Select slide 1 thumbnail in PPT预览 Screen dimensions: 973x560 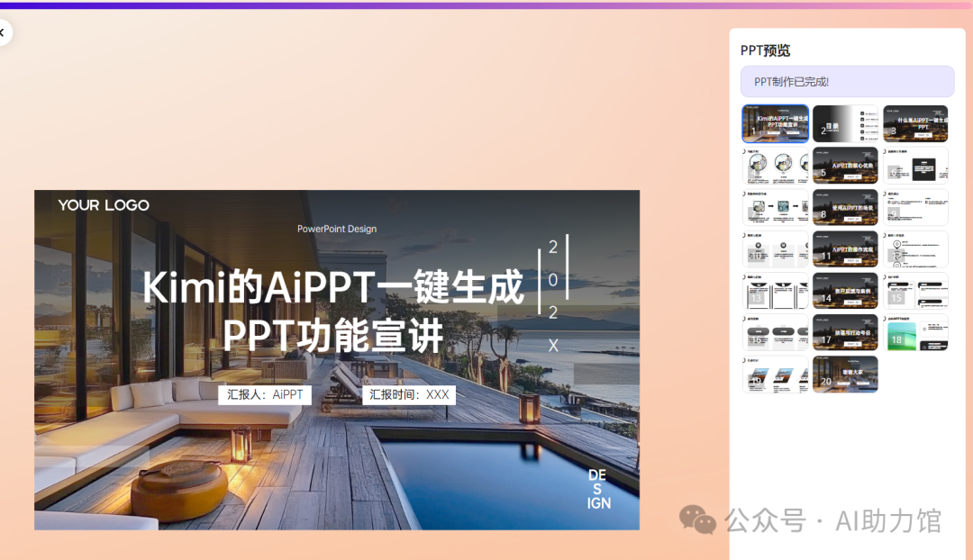point(775,123)
